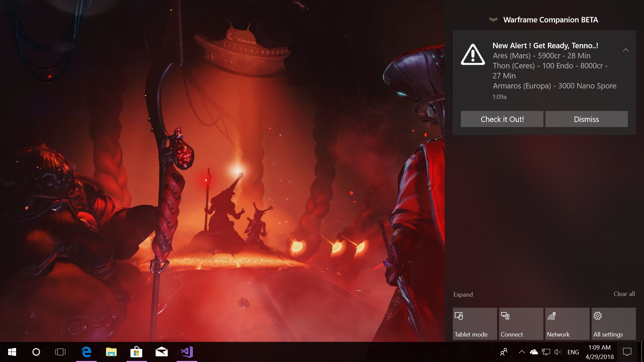Open the Mail app from the taskbar
The height and width of the screenshot is (362, 644).
[161, 352]
